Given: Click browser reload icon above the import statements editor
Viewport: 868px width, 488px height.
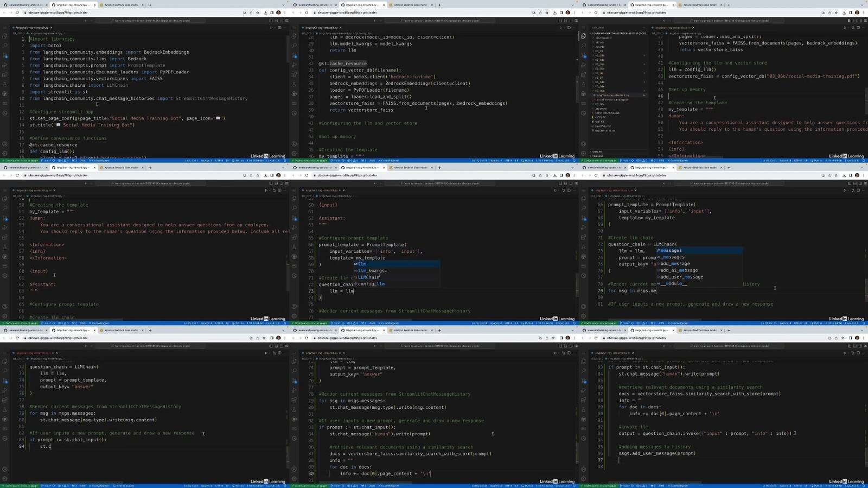Looking at the screenshot, I should tap(17, 12).
